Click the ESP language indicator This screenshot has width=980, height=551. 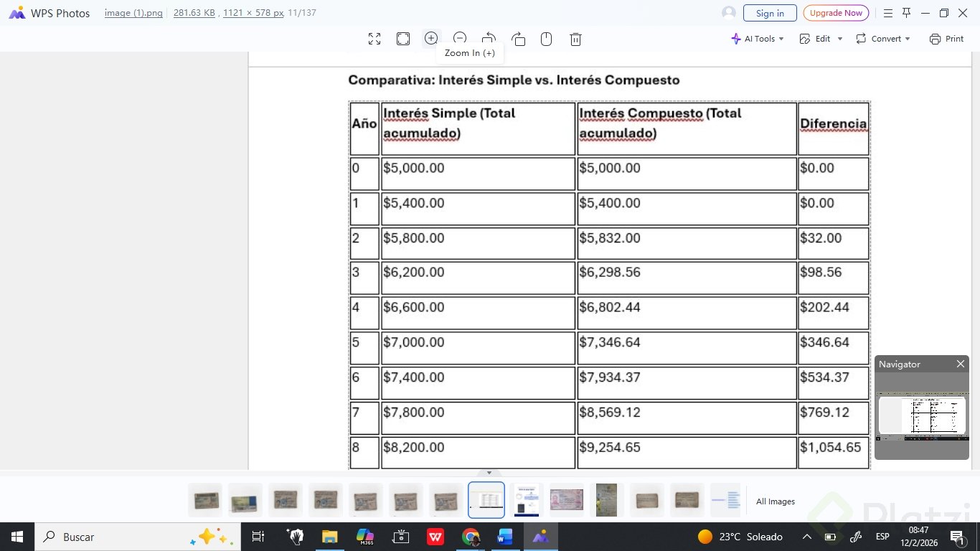click(x=882, y=537)
